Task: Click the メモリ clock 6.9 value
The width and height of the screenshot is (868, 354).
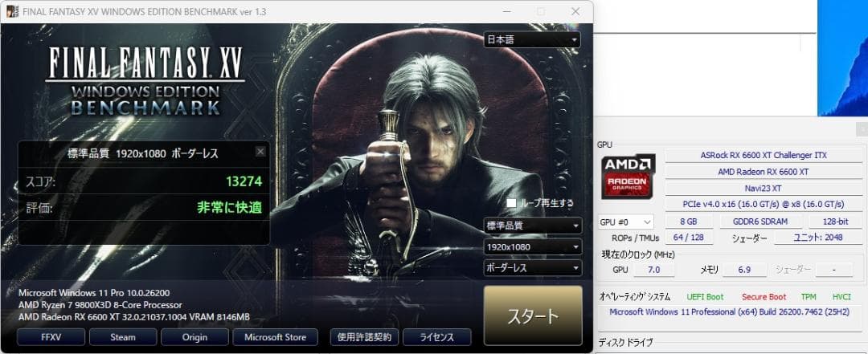Action: click(x=744, y=270)
